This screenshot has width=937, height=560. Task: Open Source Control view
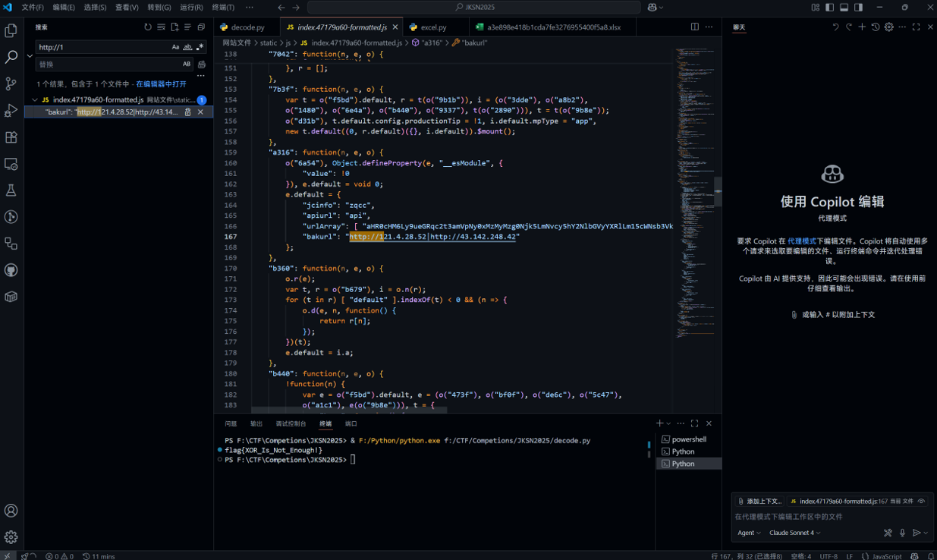pyautogui.click(x=11, y=84)
